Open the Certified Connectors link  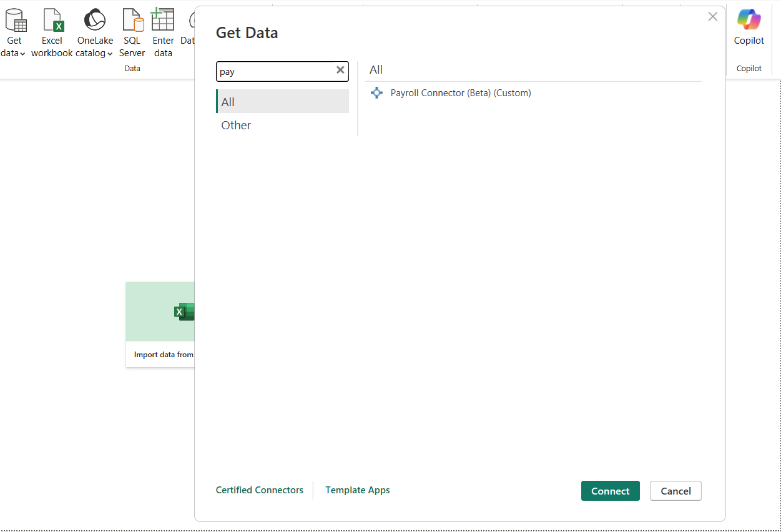click(x=260, y=490)
